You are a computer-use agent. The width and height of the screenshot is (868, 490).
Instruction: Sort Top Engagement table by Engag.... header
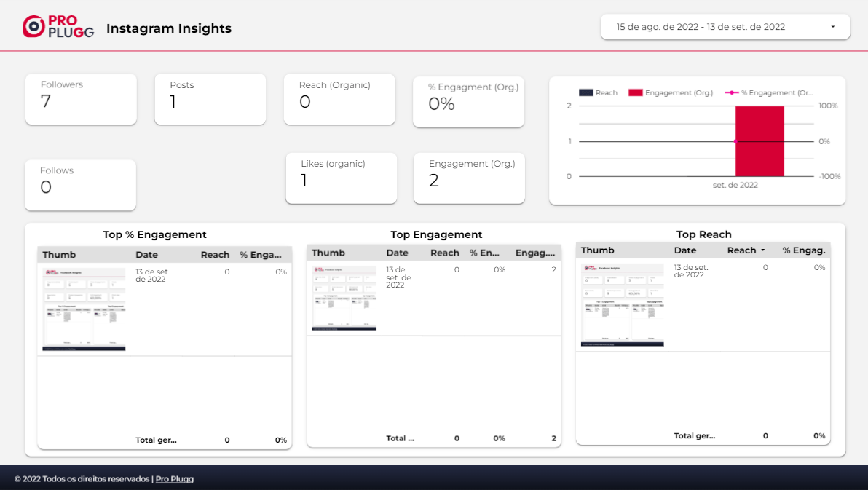click(x=535, y=253)
